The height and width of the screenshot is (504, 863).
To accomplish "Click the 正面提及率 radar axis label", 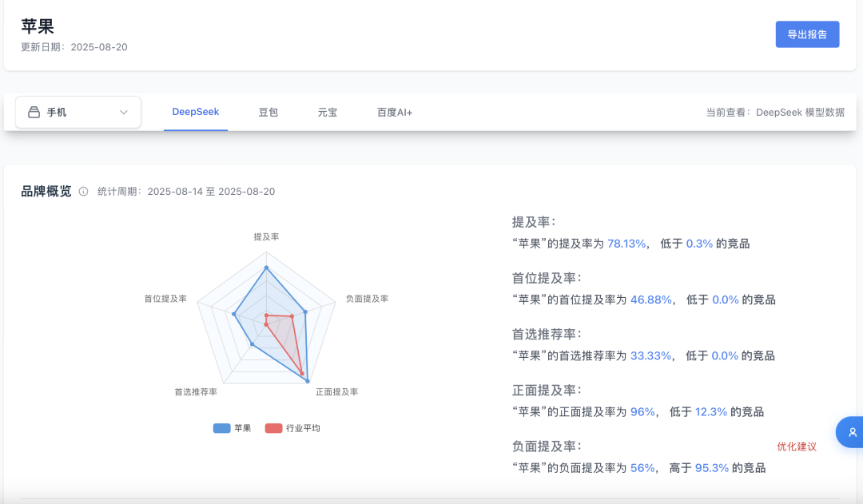I will [x=337, y=391].
